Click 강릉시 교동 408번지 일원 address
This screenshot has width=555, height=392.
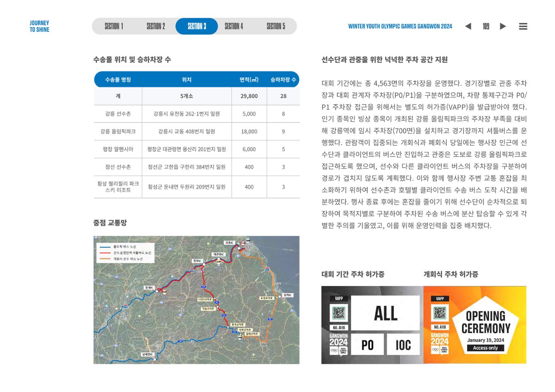(x=187, y=131)
